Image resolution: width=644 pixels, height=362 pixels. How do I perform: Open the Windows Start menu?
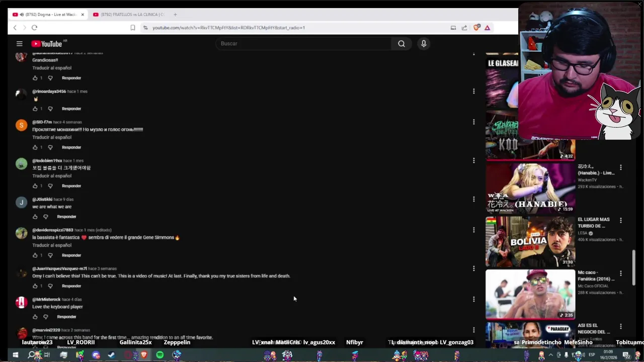tap(15, 355)
